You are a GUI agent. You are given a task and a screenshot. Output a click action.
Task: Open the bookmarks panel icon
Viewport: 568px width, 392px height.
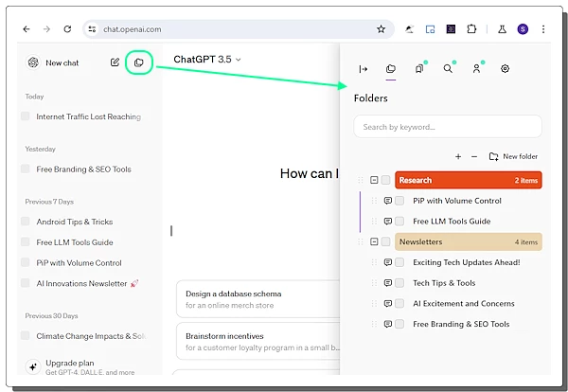[418, 68]
